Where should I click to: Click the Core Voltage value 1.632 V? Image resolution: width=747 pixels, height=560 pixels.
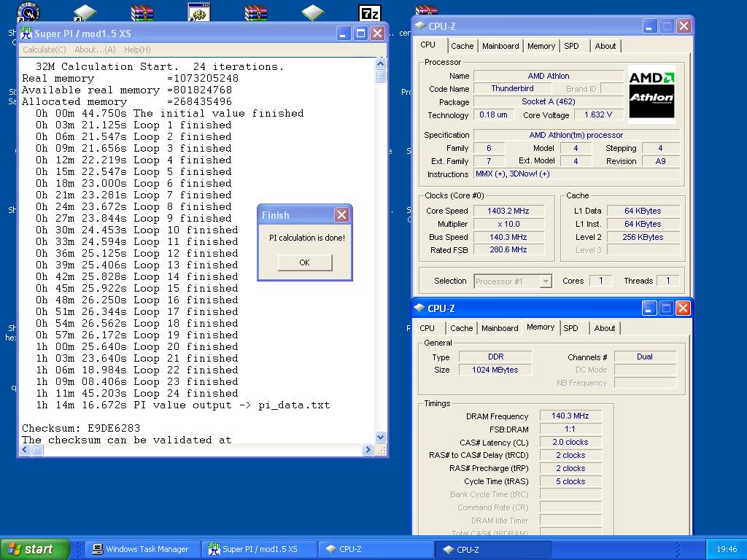[x=598, y=114]
